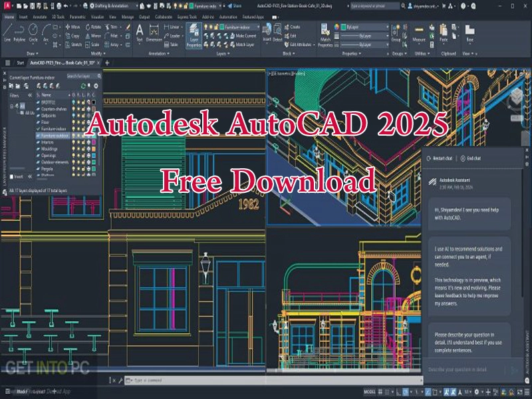Viewport: 532px width, 399px height.
Task: Open the Start drawing tab
Action: (21, 63)
